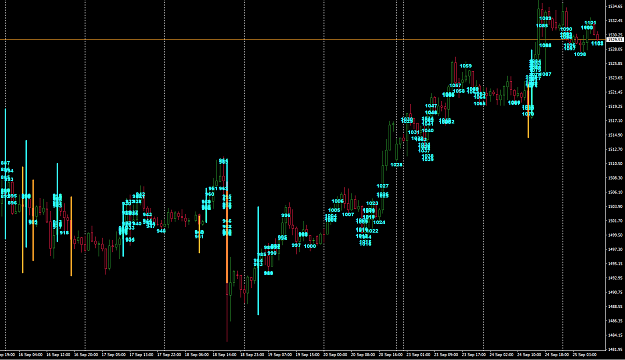This screenshot has height=360, width=625.
Task: Click the 1519.25 price axis label
Action: [x=616, y=106]
